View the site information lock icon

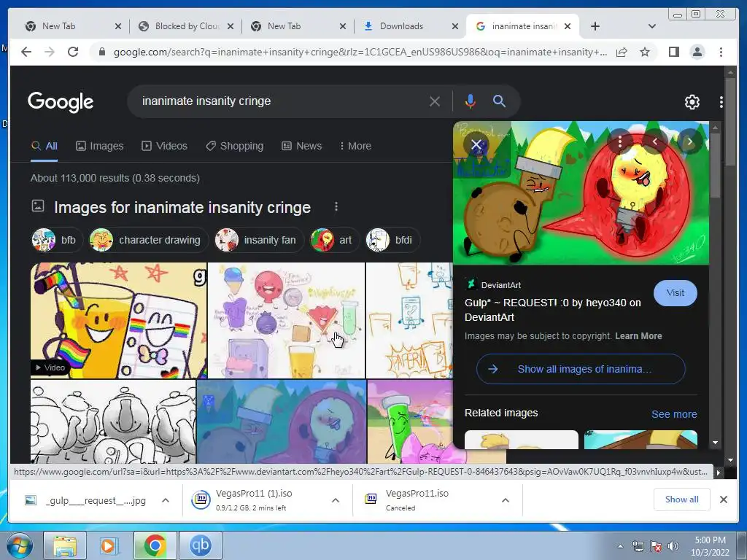101,52
